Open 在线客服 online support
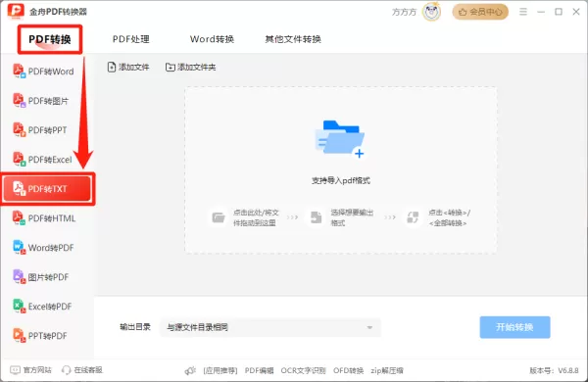The image size is (588, 382). coord(82,370)
